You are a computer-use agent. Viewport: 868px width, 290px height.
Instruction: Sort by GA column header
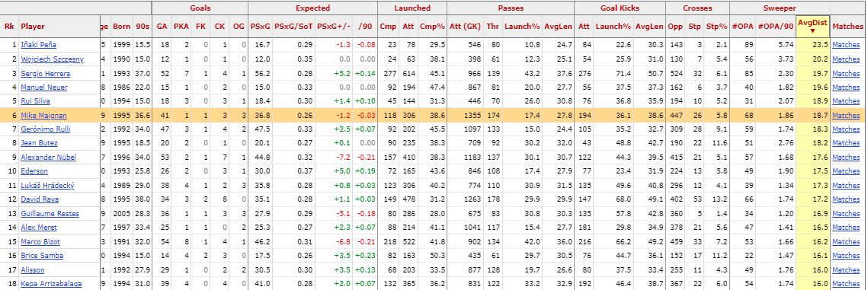pos(162,26)
